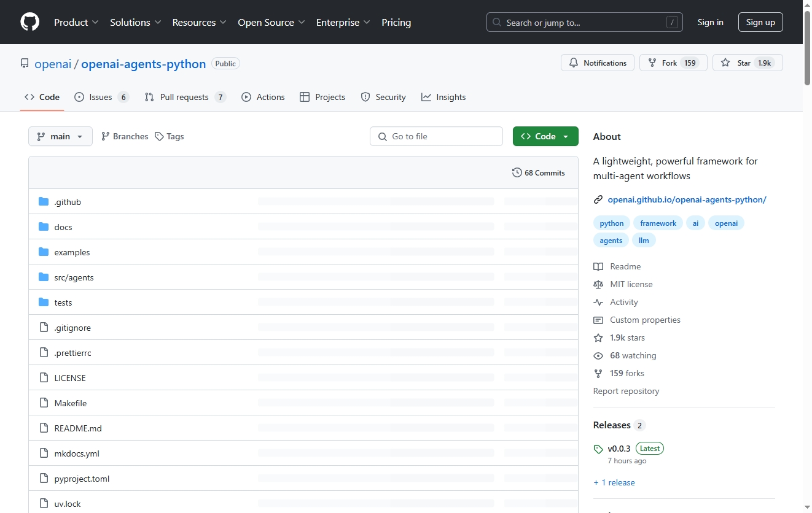Switch to the Issues tab

point(101,97)
